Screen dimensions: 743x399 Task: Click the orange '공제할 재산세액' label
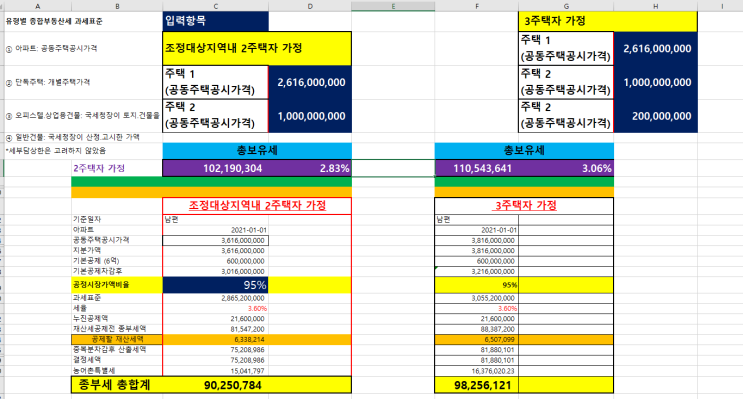click(x=117, y=339)
